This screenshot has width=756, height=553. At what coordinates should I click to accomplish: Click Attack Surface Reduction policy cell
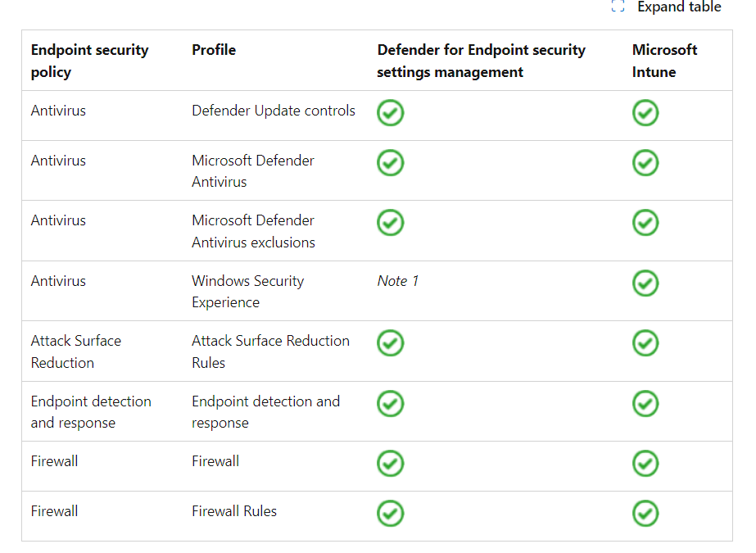pyautogui.click(x=75, y=351)
